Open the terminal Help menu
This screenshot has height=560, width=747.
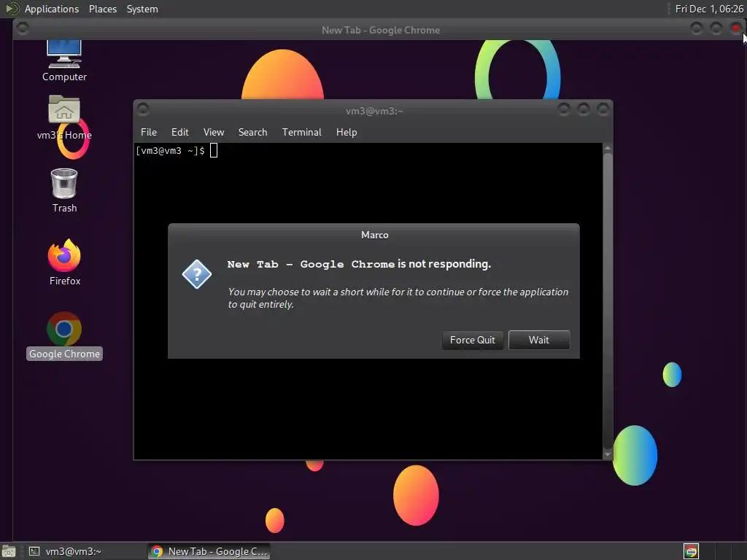pyautogui.click(x=347, y=133)
